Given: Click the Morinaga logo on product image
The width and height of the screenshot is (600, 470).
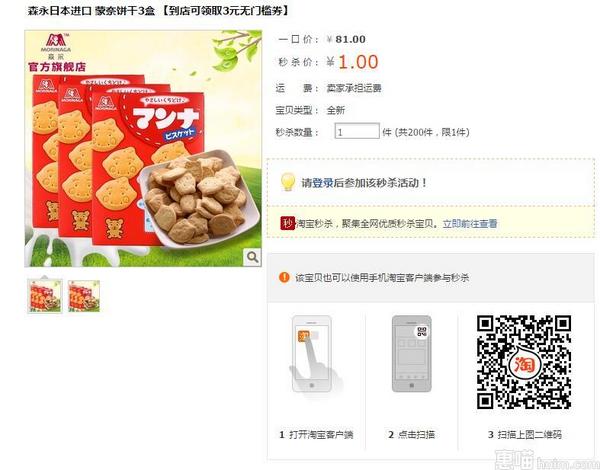Looking at the screenshot, I should 56,45.
